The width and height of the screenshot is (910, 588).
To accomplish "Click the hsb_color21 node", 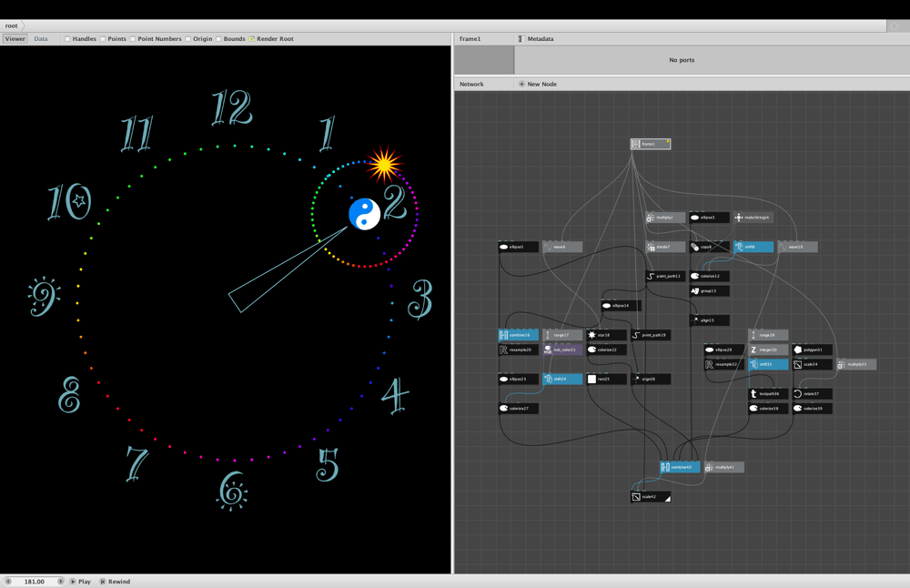I will click(x=562, y=350).
